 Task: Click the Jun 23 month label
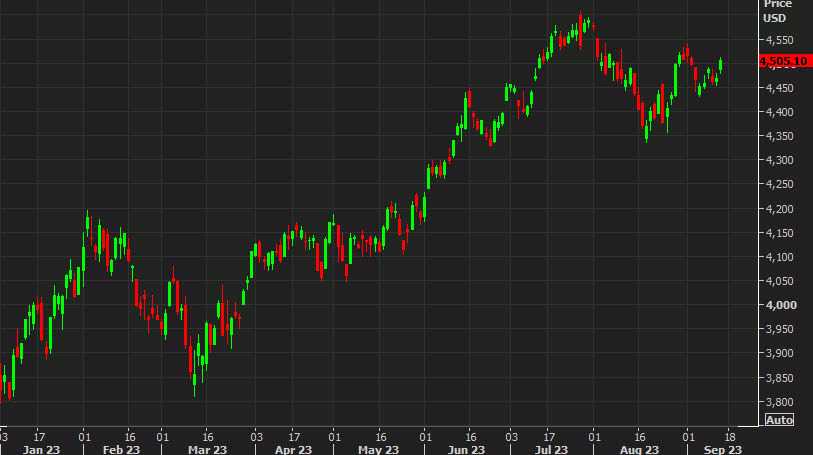(x=466, y=449)
